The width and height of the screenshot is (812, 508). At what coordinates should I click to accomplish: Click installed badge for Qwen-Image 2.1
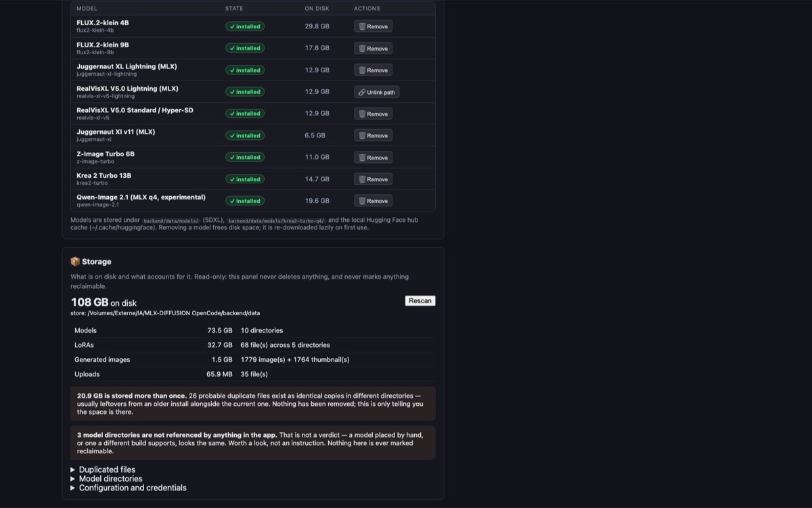(245, 201)
